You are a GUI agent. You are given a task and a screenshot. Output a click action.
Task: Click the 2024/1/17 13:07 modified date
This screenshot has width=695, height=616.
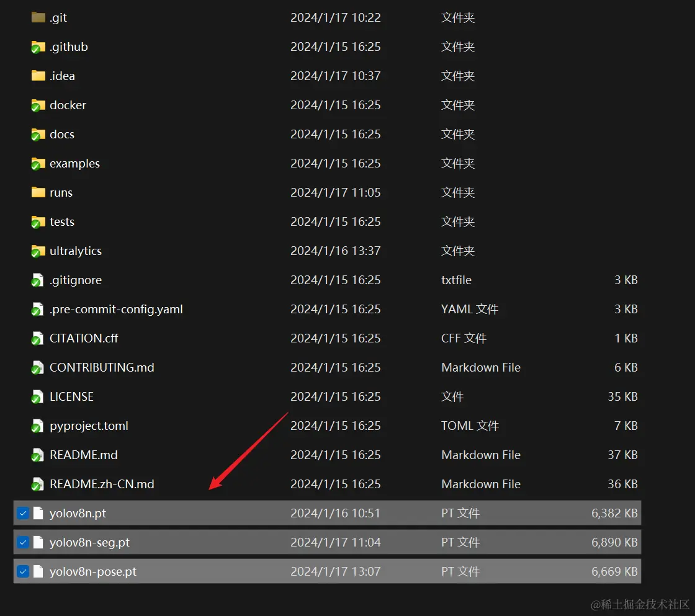(x=336, y=572)
